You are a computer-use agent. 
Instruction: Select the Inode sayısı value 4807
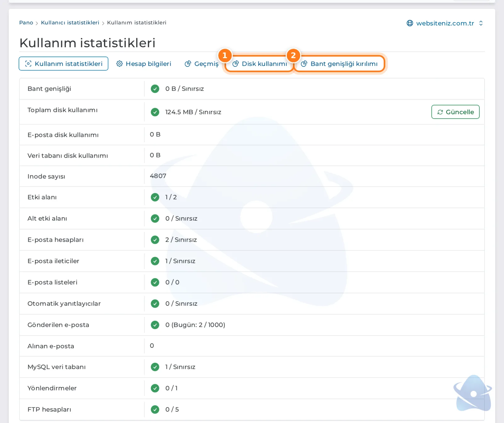pyautogui.click(x=158, y=176)
